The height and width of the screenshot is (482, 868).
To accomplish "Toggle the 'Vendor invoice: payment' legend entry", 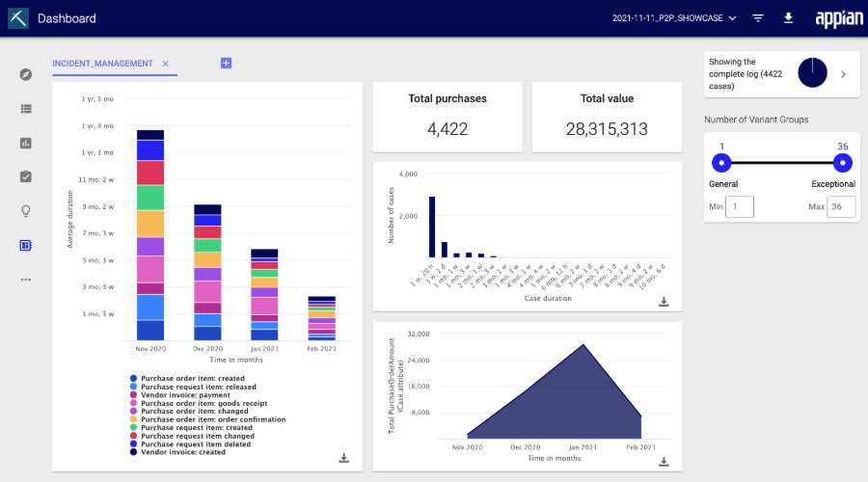I will [180, 395].
